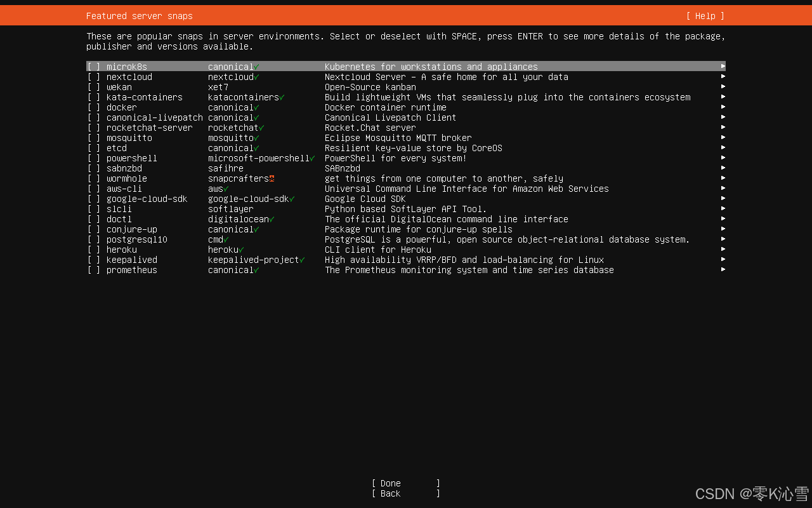812x508 pixels.
Task: Check the wekan snap box
Action: click(x=94, y=87)
